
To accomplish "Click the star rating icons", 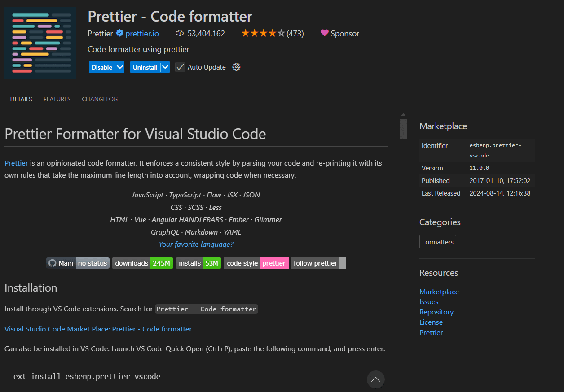I will [x=263, y=33].
